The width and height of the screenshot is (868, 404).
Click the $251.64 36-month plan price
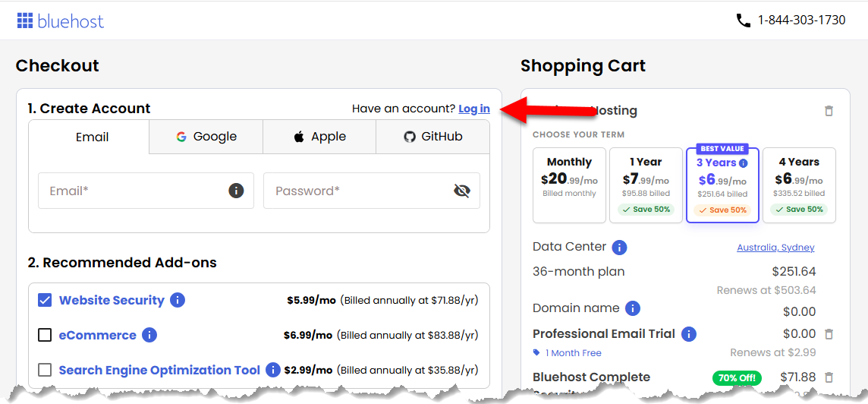tap(794, 272)
